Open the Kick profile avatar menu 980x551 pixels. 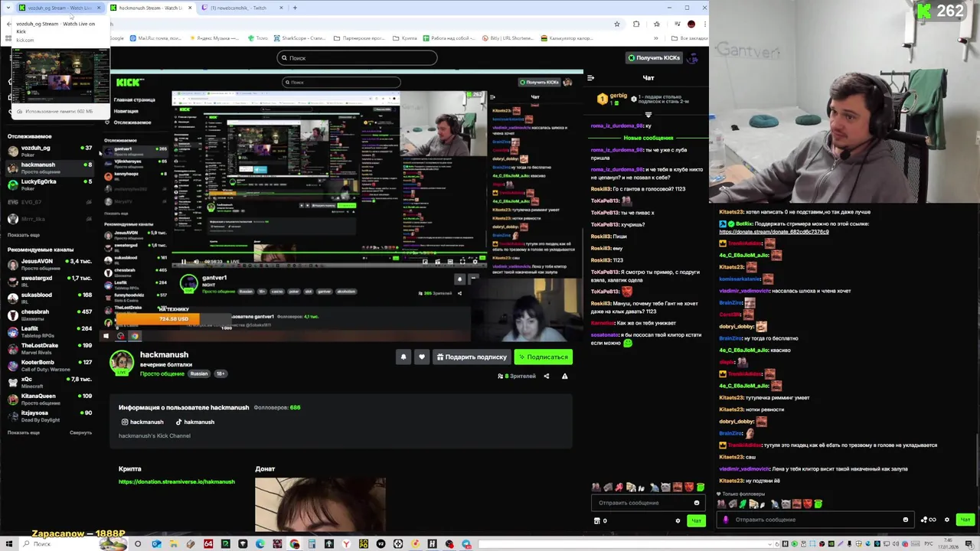694,57
